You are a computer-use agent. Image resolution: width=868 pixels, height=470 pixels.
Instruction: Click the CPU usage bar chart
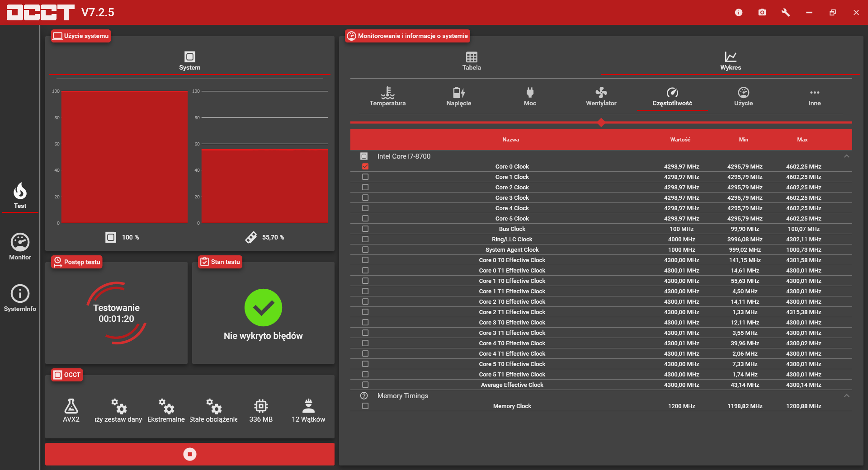[124, 157]
